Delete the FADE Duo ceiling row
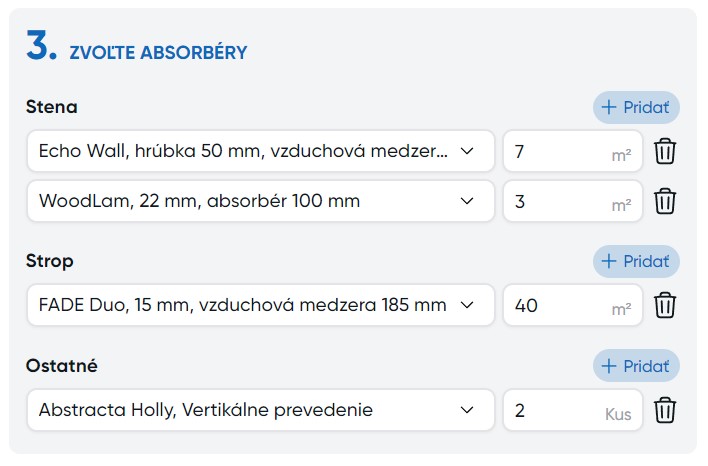 tap(665, 305)
